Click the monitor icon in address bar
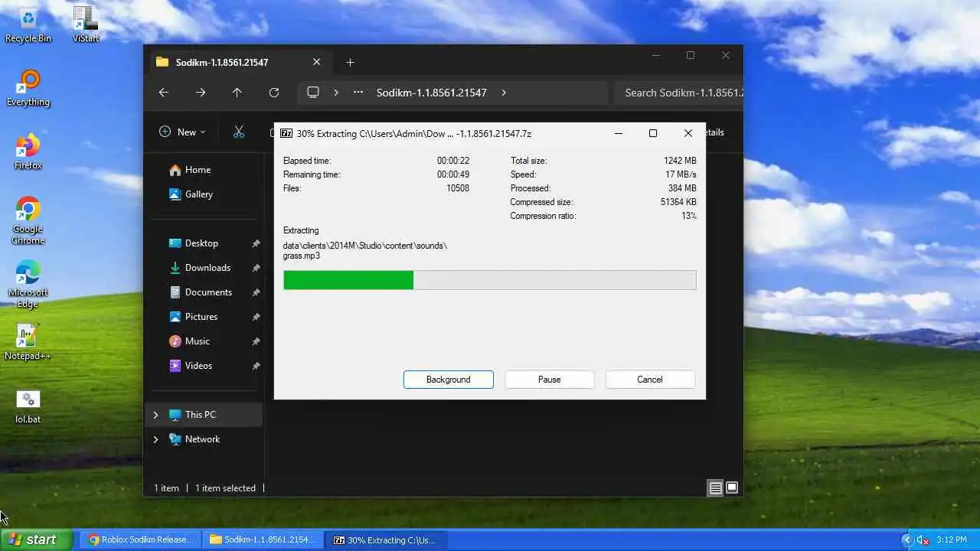The height and width of the screenshot is (551, 980). pos(313,93)
